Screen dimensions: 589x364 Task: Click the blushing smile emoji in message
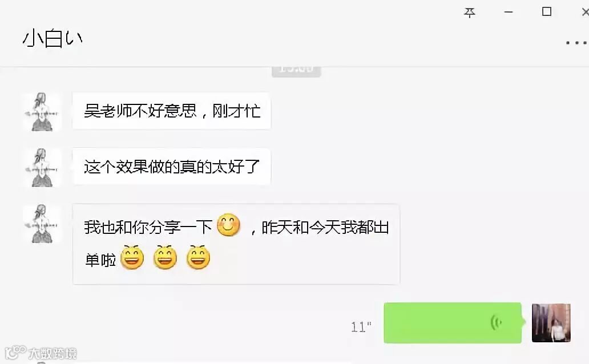228,225
